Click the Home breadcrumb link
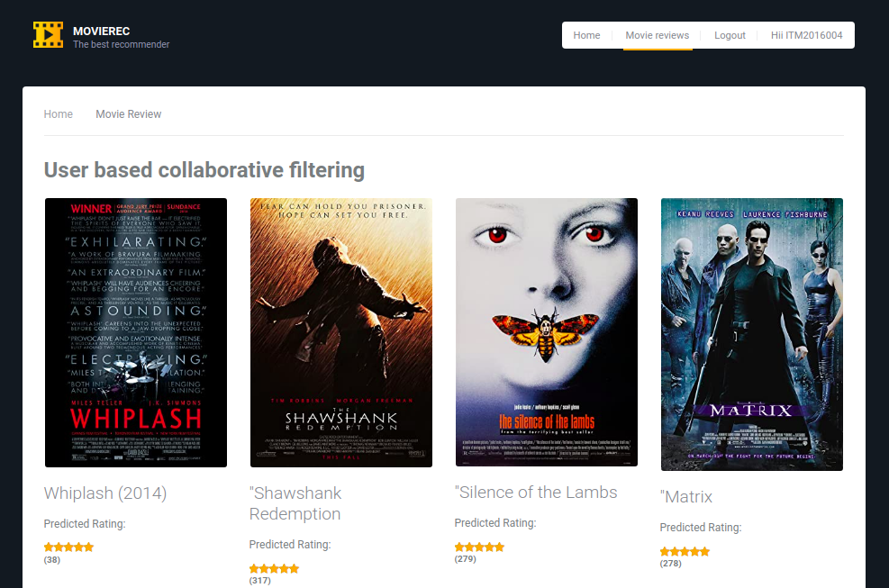This screenshot has height=588, width=889. point(59,114)
